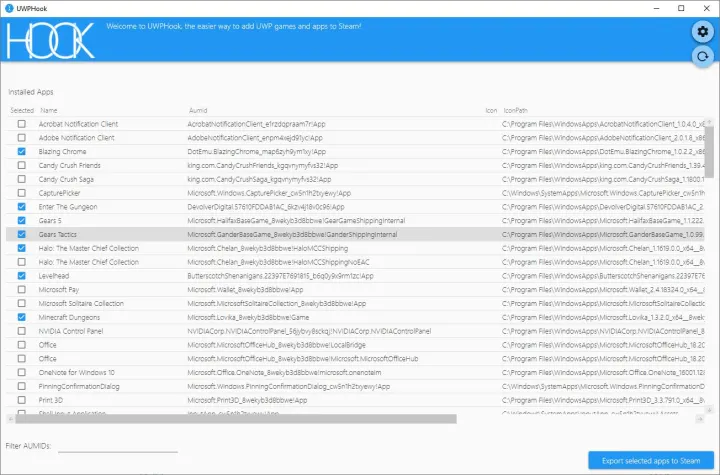720x475 pixels.
Task: Click the CapturePicker name text
Action: click(59, 193)
